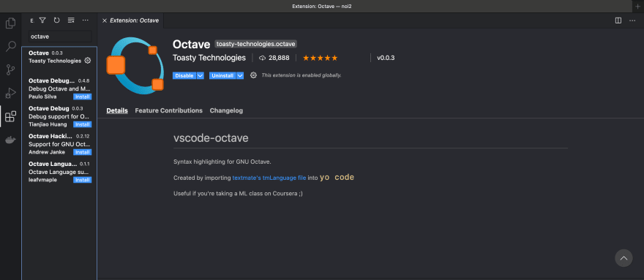Switch to the Details tab

[x=117, y=110]
